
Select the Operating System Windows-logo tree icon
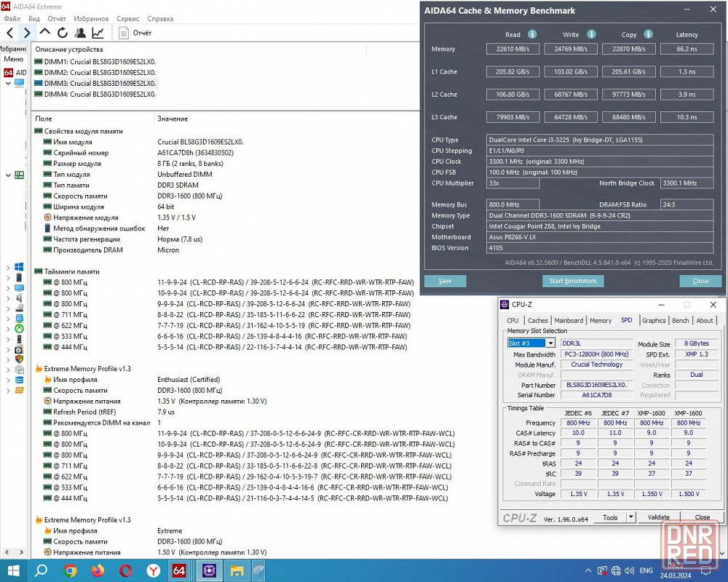coord(19,267)
